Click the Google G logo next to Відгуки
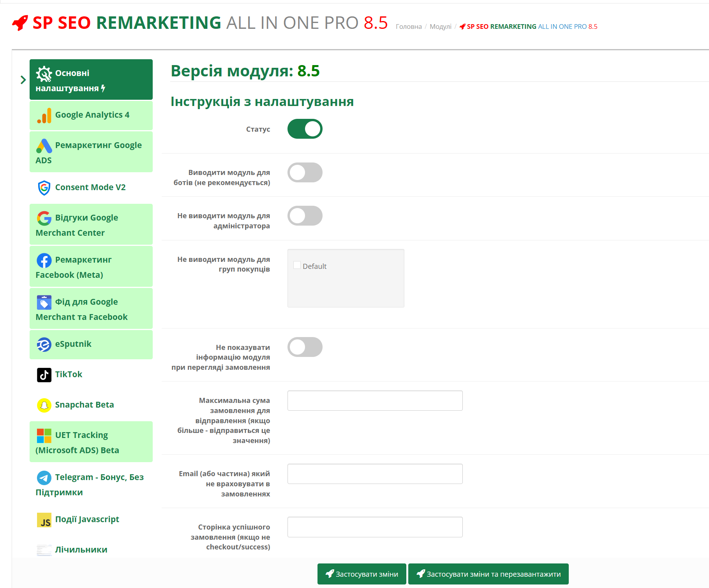This screenshot has height=588, width=709. (x=44, y=218)
